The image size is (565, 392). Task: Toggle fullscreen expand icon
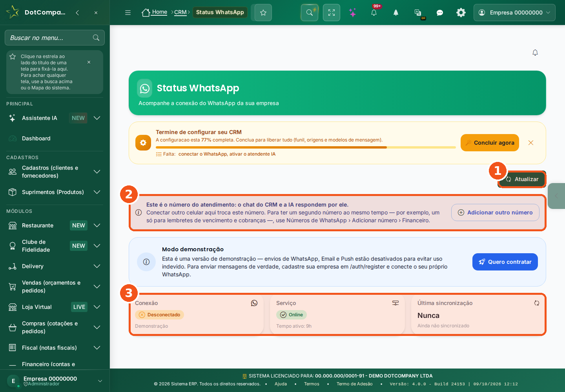coord(332,13)
